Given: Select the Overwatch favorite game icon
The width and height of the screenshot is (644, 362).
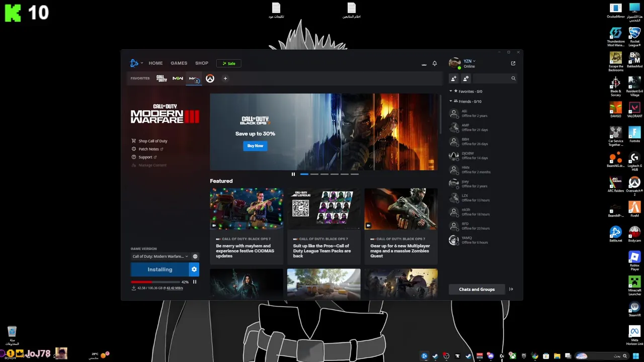Looking at the screenshot, I should pos(210,78).
